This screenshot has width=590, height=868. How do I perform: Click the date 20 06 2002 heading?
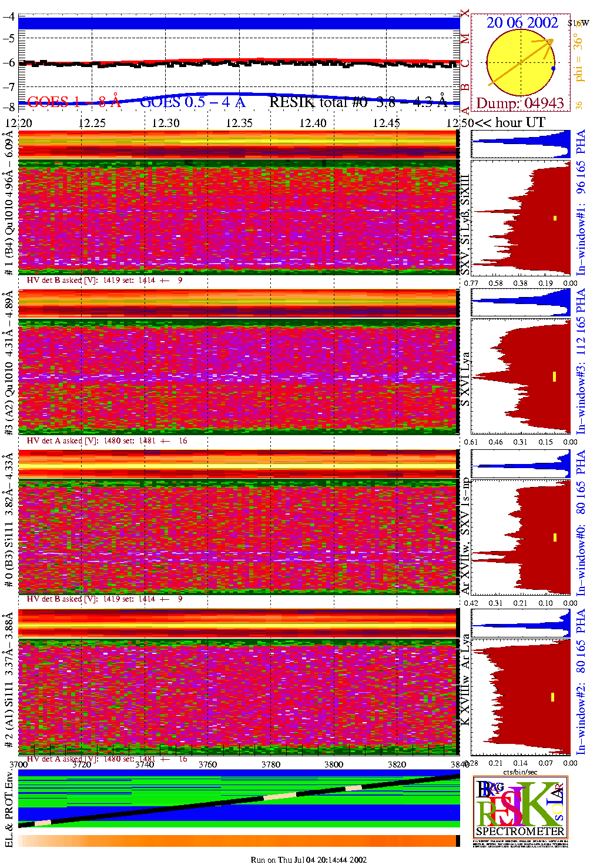pyautogui.click(x=522, y=22)
